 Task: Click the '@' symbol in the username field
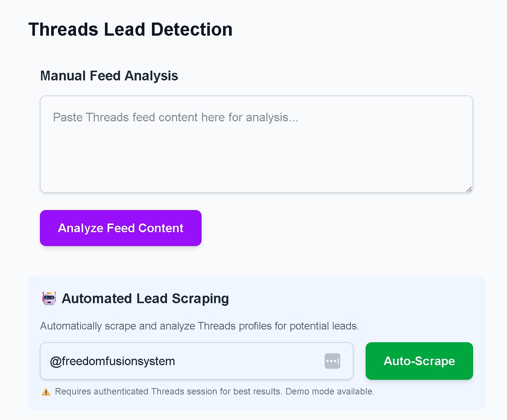pyautogui.click(x=56, y=361)
